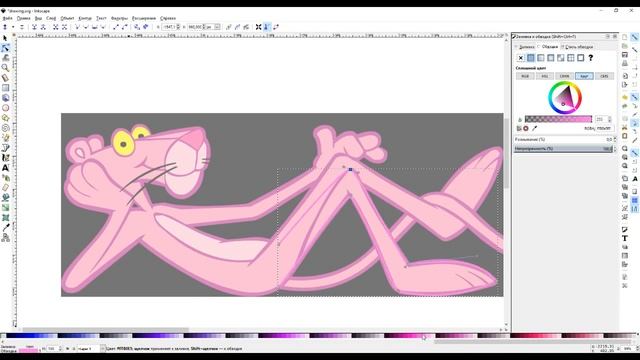
Task: Select the Spray tool
Action: (5, 178)
